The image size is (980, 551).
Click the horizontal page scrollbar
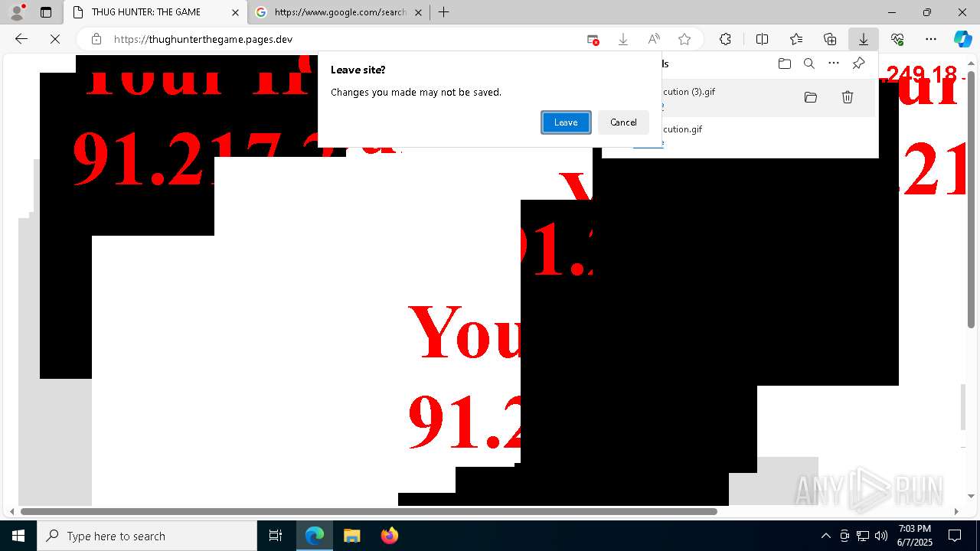click(369, 511)
